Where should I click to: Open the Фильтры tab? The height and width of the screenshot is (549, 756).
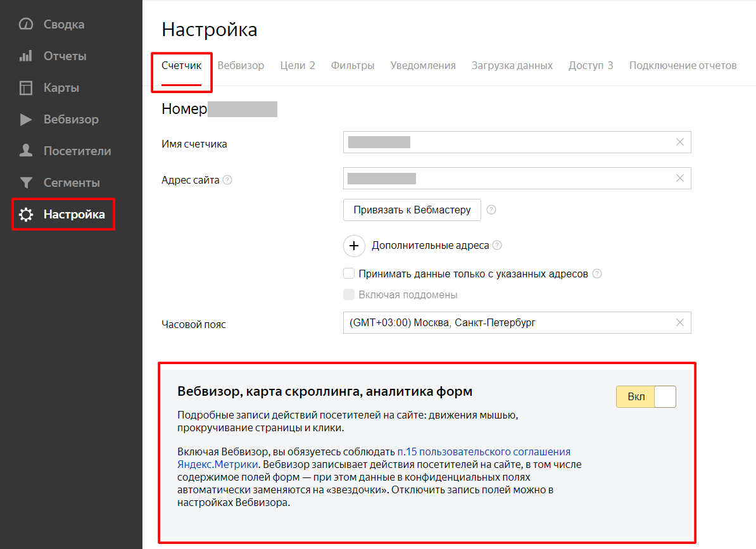[352, 66]
